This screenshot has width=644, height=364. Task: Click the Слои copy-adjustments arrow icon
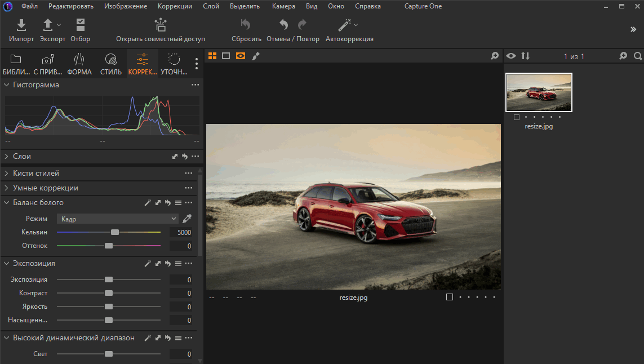175,156
